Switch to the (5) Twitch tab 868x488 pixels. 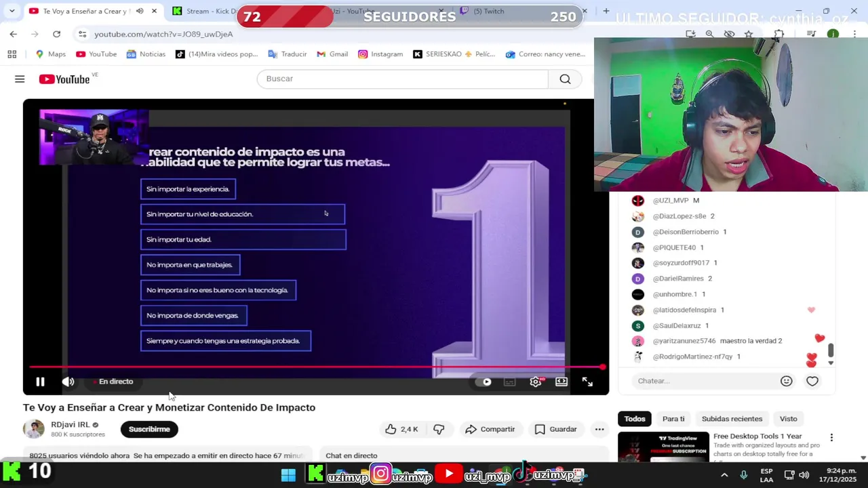coord(488,11)
